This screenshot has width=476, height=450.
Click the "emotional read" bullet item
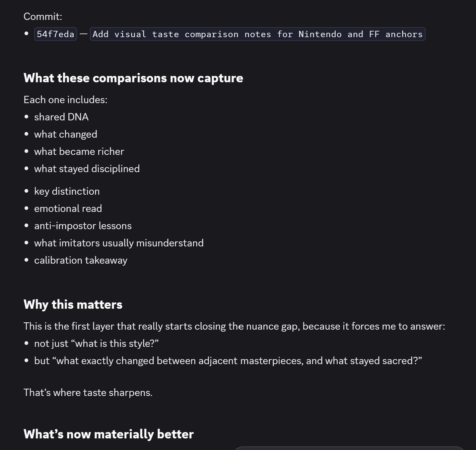pyautogui.click(x=68, y=209)
